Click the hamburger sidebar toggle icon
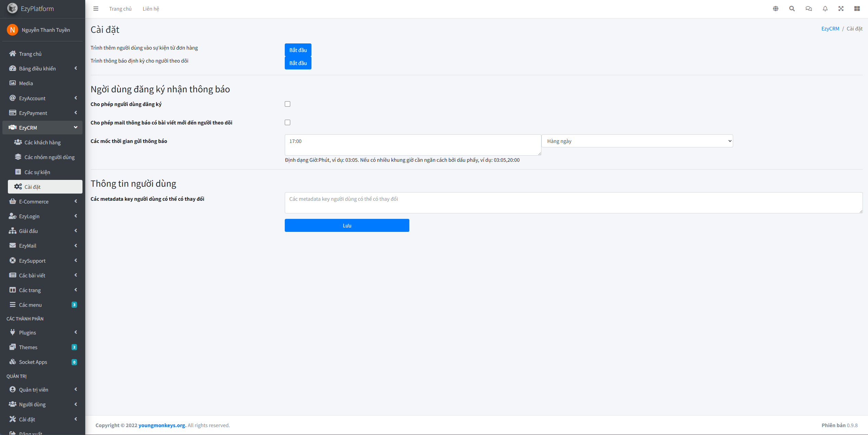The height and width of the screenshot is (435, 868). pyautogui.click(x=96, y=9)
